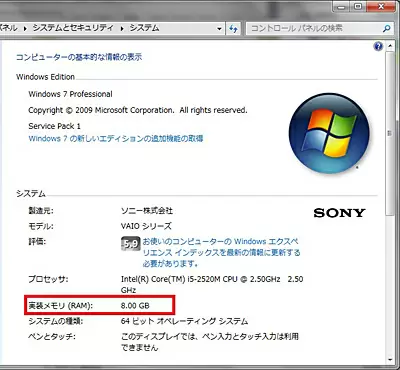This screenshot has height=370, width=400.
Task: Close the System window with red X
Action: point(381,6)
